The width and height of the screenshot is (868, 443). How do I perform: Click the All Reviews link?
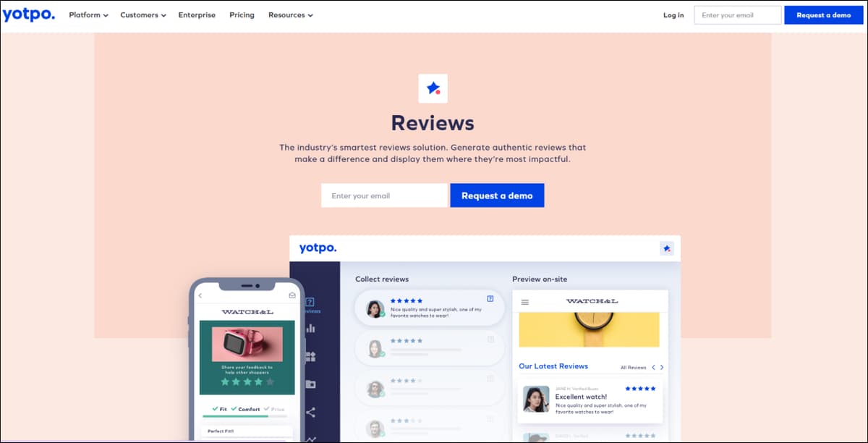click(634, 368)
